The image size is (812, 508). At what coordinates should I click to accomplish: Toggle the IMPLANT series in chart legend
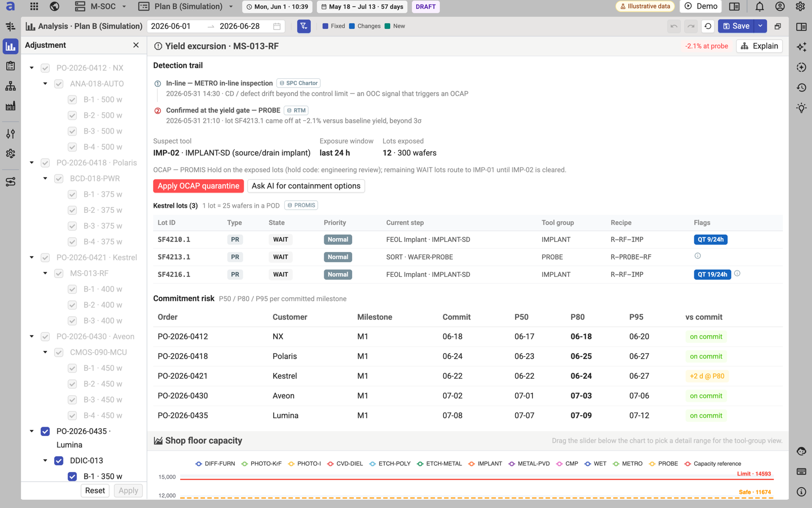click(x=485, y=464)
